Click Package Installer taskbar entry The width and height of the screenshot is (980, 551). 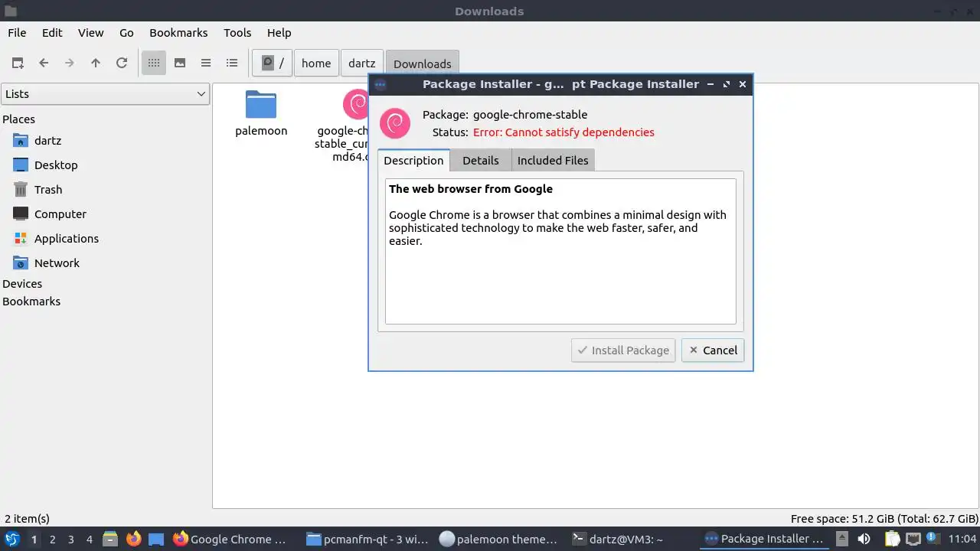[764, 540]
